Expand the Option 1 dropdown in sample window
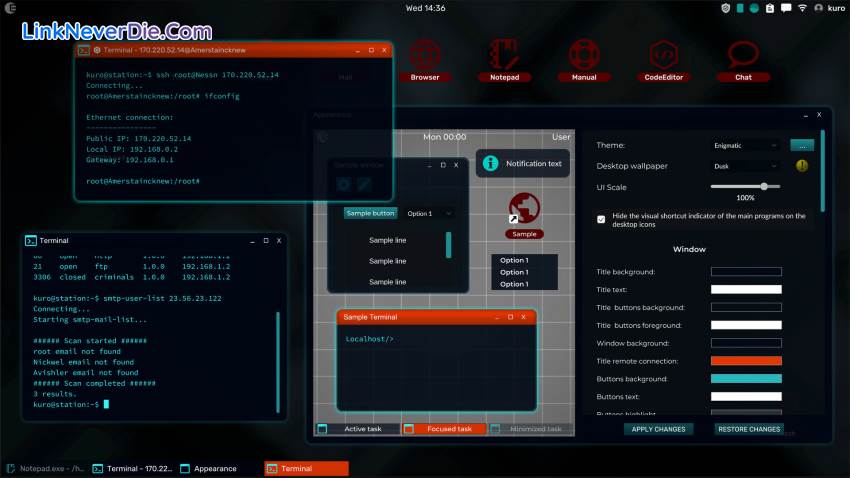850x478 pixels. (430, 213)
